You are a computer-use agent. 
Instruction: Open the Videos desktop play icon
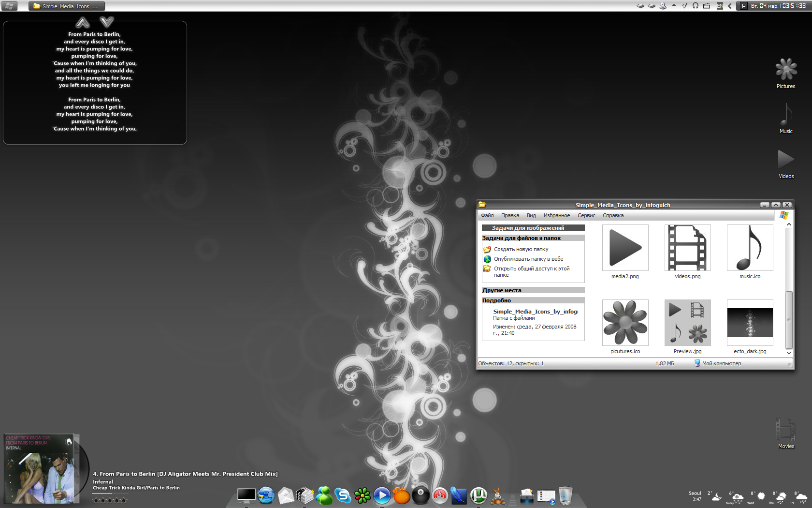[x=786, y=159]
